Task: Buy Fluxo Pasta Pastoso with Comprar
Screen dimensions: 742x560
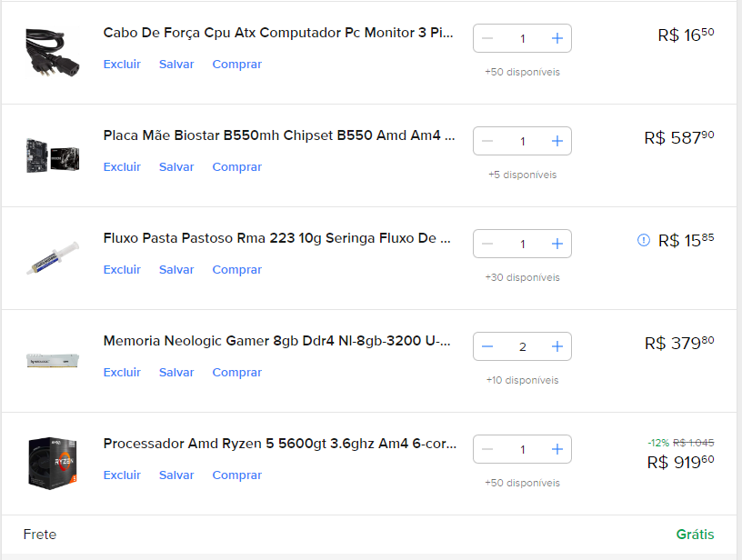Action: pyautogui.click(x=236, y=270)
